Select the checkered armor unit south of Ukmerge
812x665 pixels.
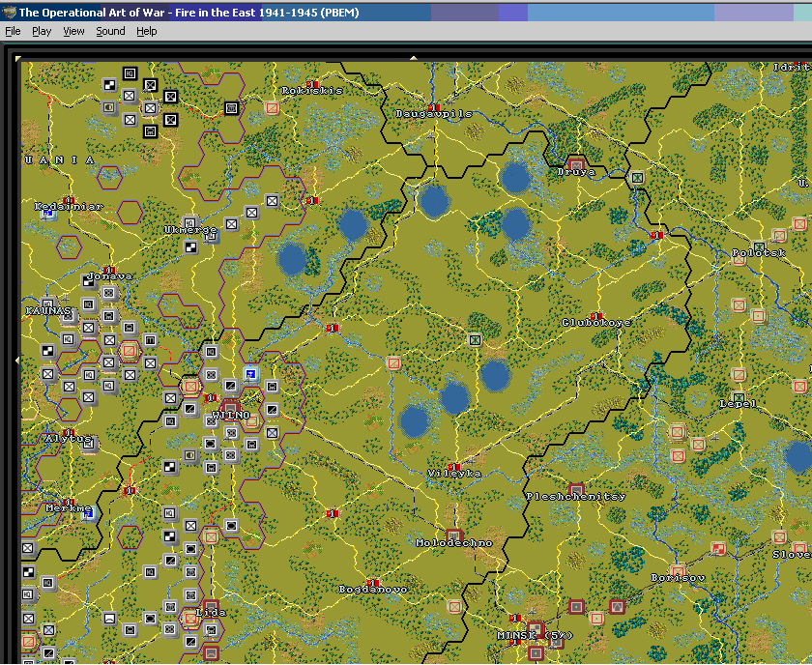tap(191, 247)
